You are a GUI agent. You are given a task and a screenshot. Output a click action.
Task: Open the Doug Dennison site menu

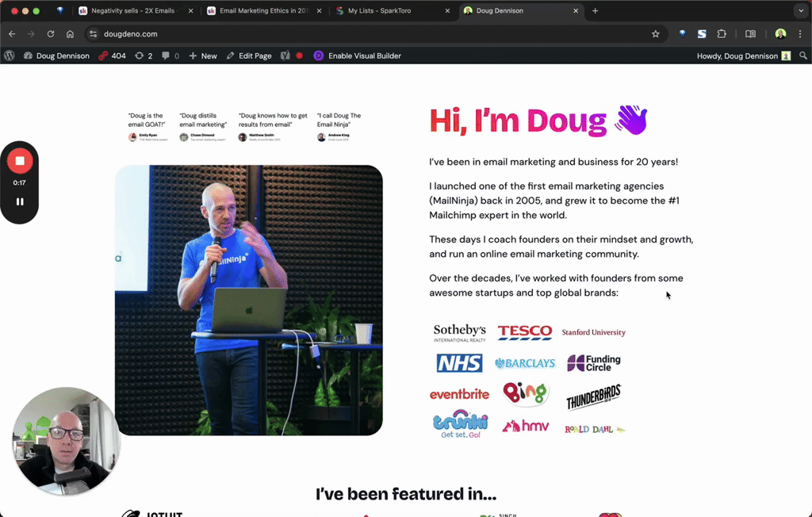(56, 56)
